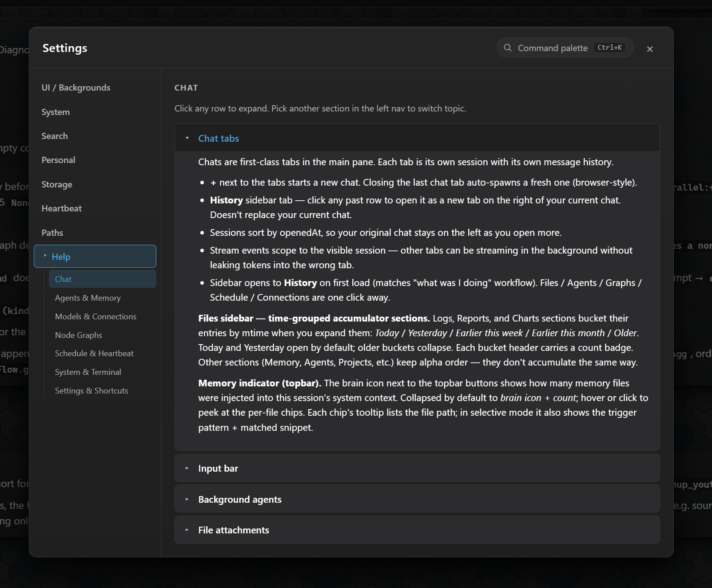Click the 'Memory indicator (topbar).' bold text
This screenshot has width=712, height=588.
pyautogui.click(x=260, y=383)
